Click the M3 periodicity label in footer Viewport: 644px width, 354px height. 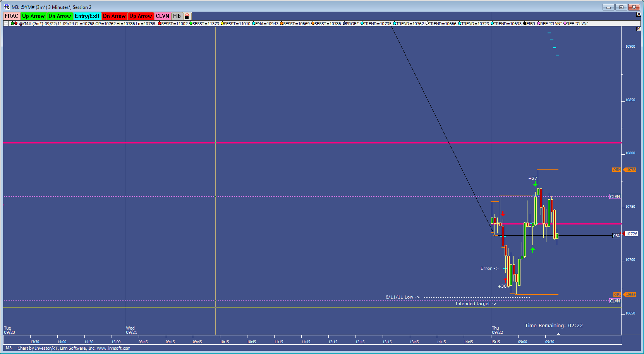[9, 348]
